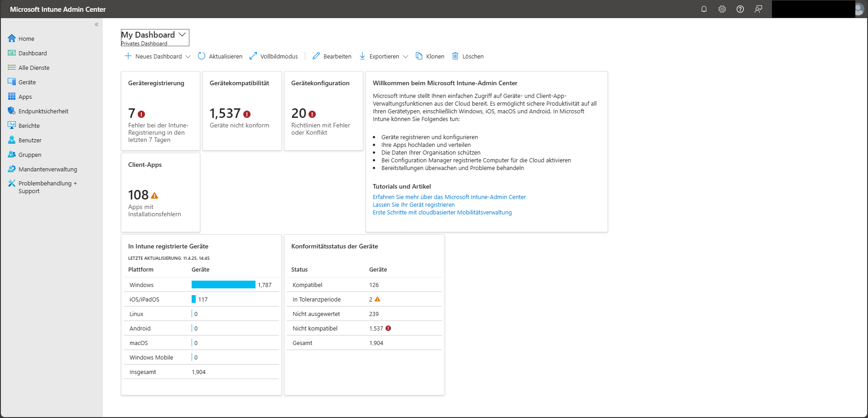
Task: Open the settings gear icon
Action: click(722, 9)
